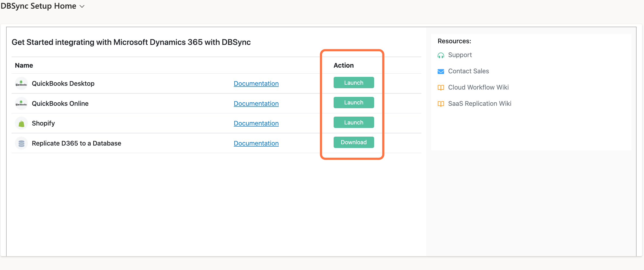The width and height of the screenshot is (644, 270).
Task: Click the Shopify bag icon
Action: (21, 123)
